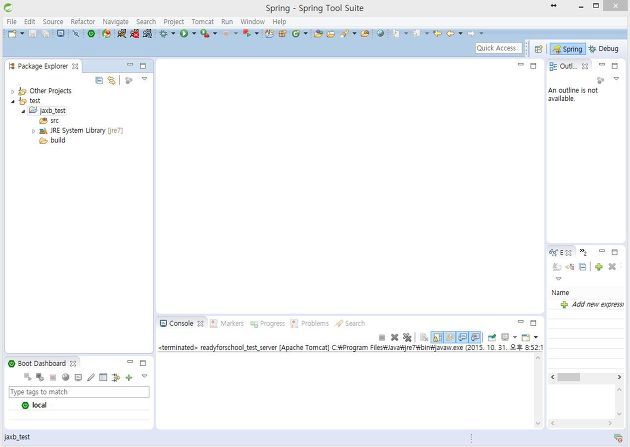Click the green Run toolbar button
This screenshot has height=447, width=630.
click(x=184, y=34)
